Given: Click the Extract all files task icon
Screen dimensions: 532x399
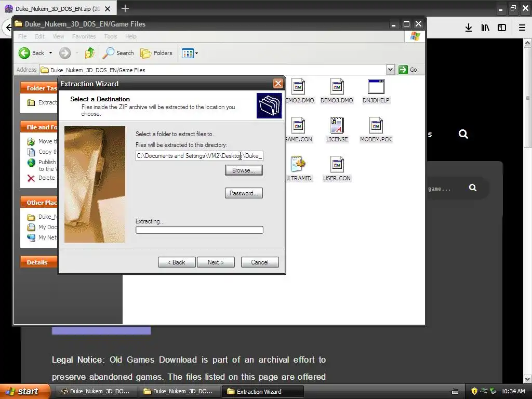Looking at the screenshot, I should [x=31, y=102].
